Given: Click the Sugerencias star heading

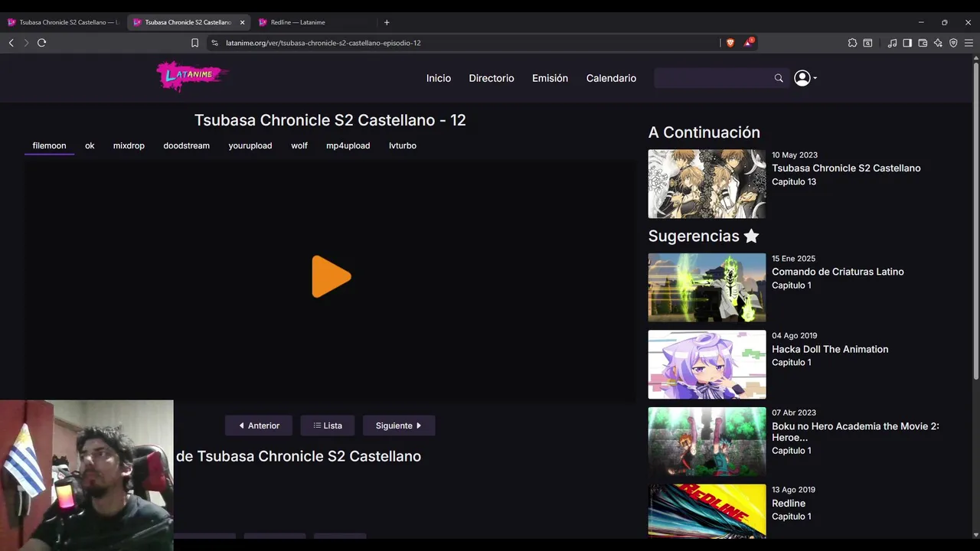Looking at the screenshot, I should click(704, 236).
